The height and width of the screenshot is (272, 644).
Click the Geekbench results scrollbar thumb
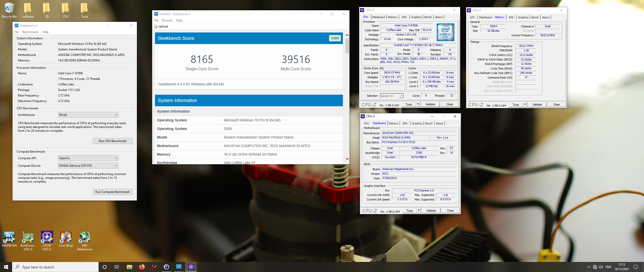click(347, 46)
